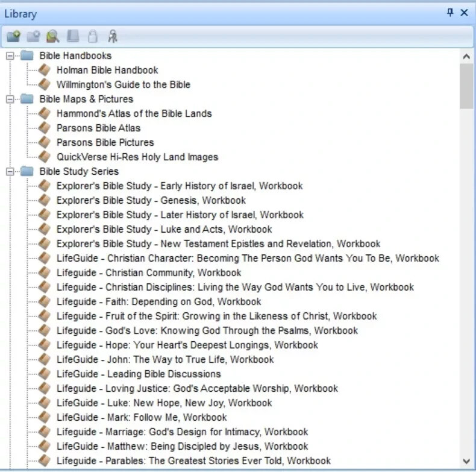Viewport: 476px width, 472px height.
Task: Select Lifeguide - Christian Community, Workbook
Action: click(149, 272)
